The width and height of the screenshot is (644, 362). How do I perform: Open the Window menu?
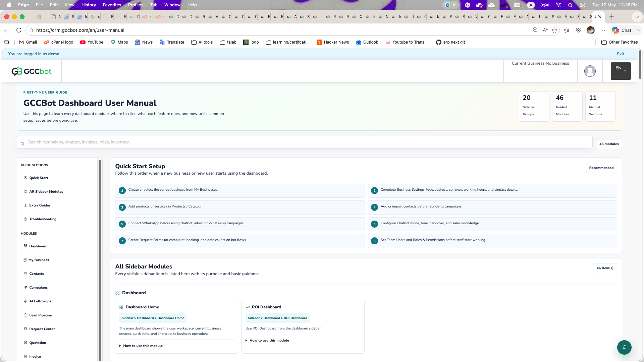coord(172,5)
